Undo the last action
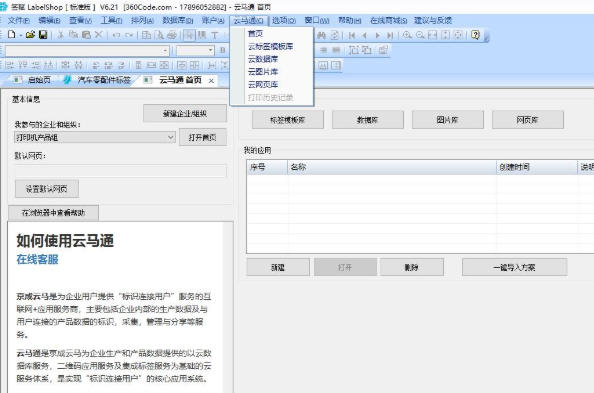This screenshot has width=594, height=393. tap(116, 35)
